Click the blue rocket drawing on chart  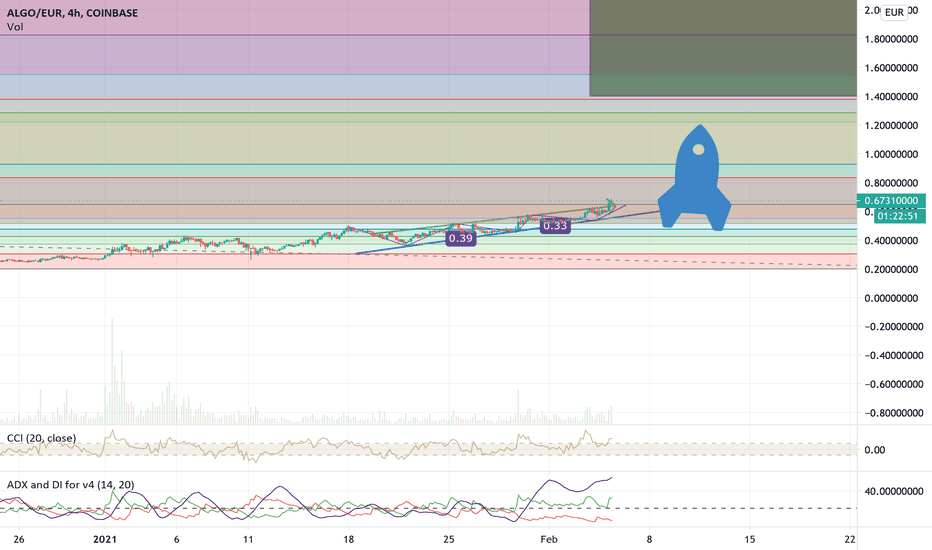695,177
